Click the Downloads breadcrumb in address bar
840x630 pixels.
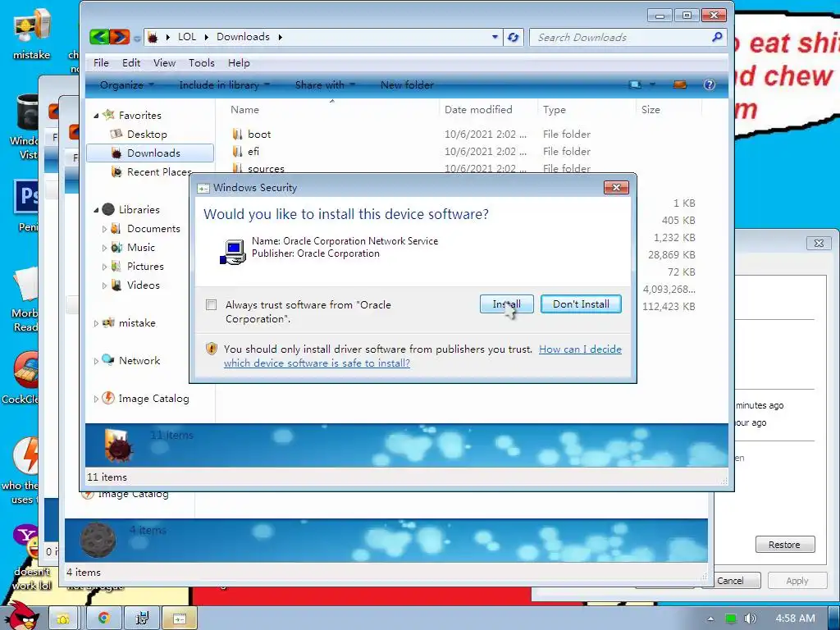click(243, 37)
